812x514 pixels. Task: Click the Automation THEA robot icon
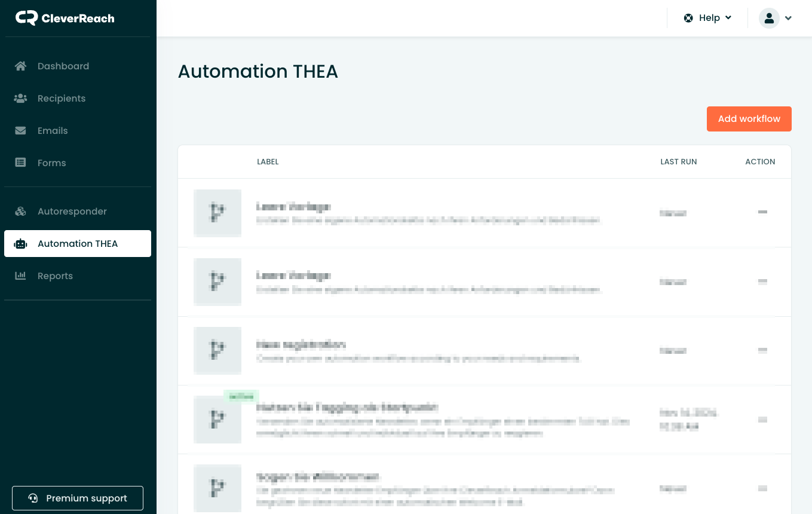click(20, 244)
